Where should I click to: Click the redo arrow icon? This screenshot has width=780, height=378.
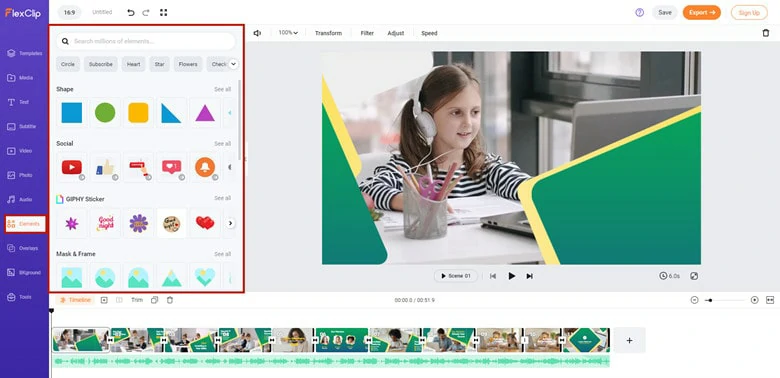pos(146,12)
